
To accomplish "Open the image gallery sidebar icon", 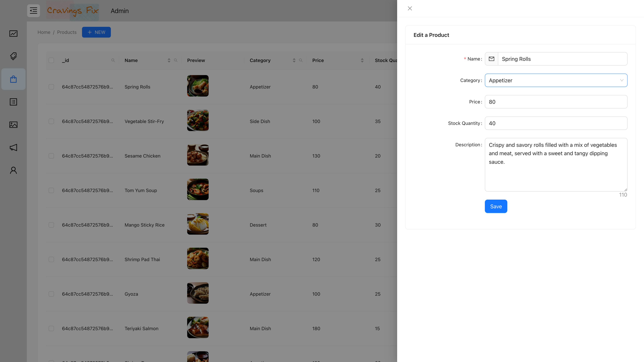I will [13, 125].
